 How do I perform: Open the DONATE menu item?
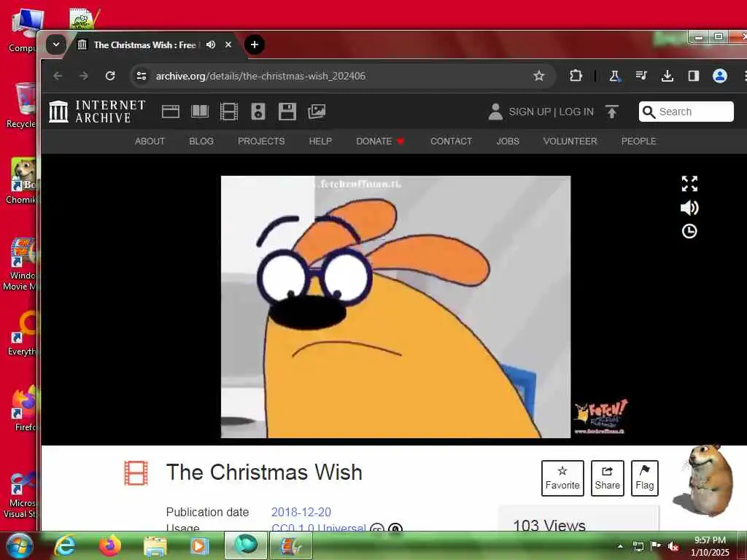coord(380,141)
